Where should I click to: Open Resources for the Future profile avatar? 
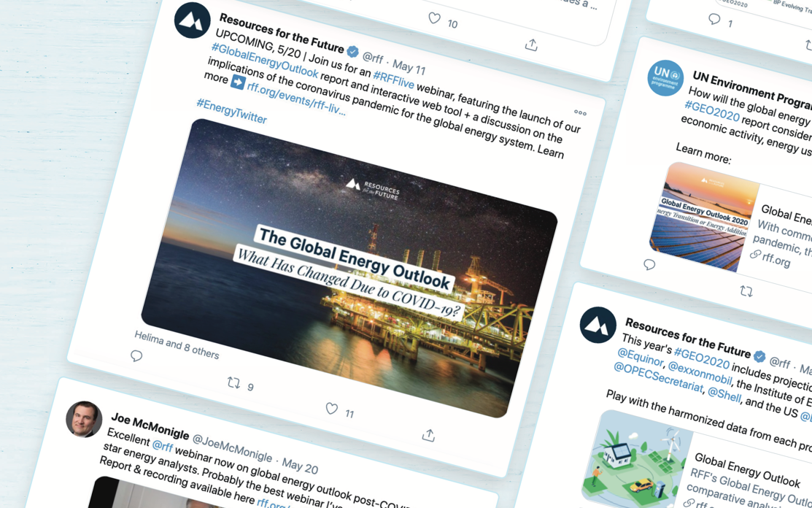[192, 20]
